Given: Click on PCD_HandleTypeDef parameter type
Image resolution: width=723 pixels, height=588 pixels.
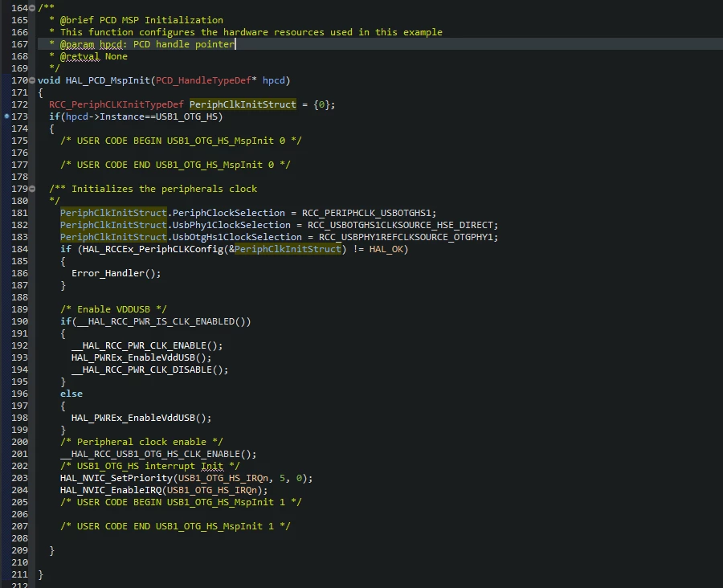Looking at the screenshot, I should 203,80.
